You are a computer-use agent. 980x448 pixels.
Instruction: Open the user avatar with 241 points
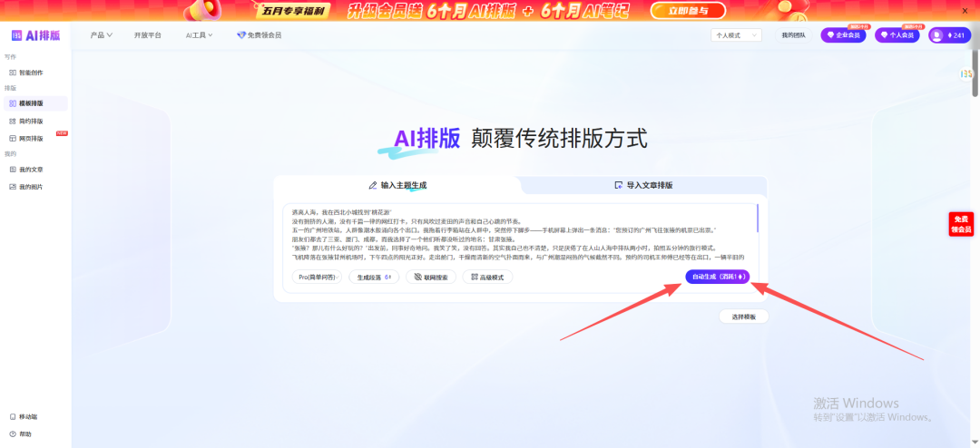point(950,35)
